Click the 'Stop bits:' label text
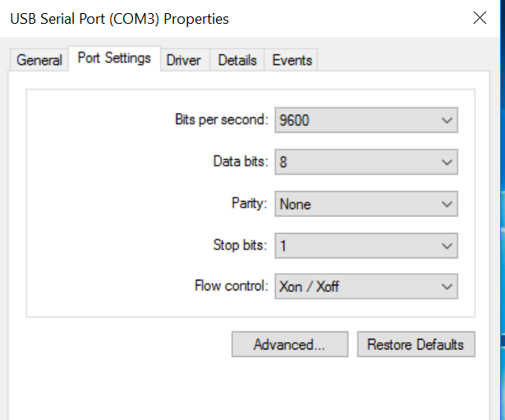This screenshot has width=505, height=420. pos(240,245)
